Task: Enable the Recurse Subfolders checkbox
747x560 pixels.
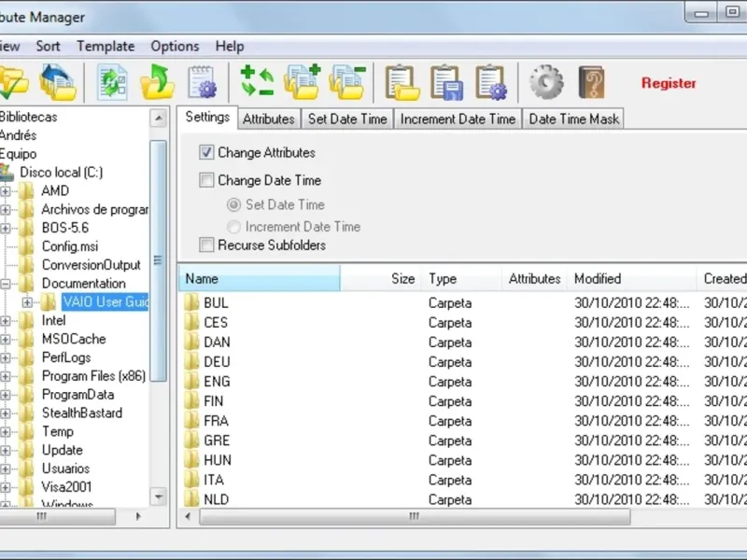Action: pyautogui.click(x=206, y=245)
